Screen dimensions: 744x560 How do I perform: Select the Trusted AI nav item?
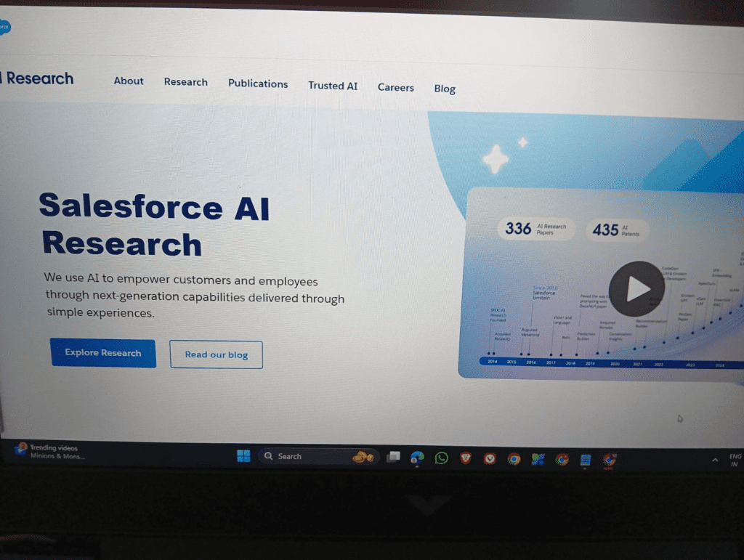(333, 86)
